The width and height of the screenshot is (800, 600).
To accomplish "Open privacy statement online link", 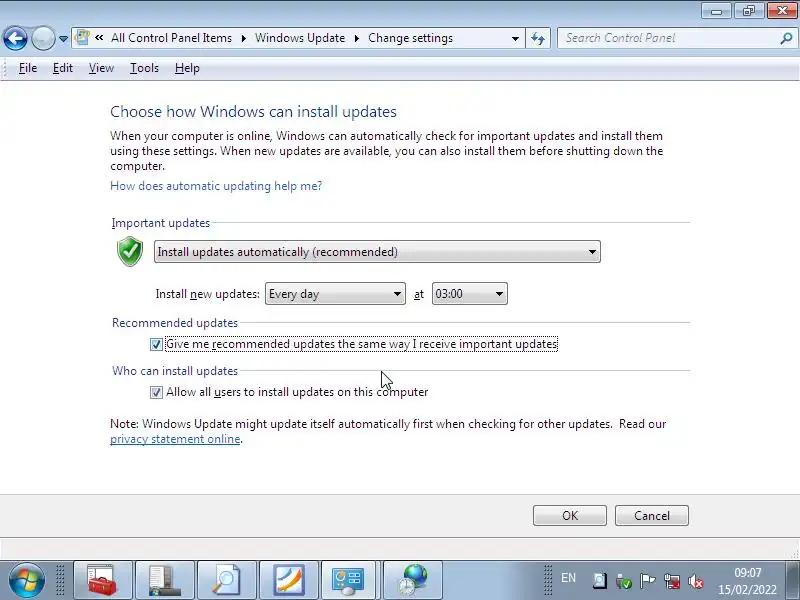I will [x=175, y=439].
